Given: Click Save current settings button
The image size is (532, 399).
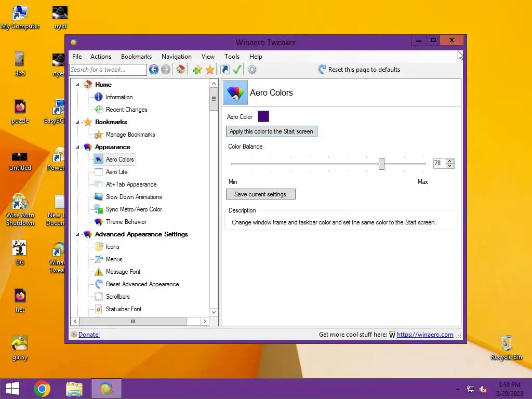Looking at the screenshot, I should coord(261,194).
